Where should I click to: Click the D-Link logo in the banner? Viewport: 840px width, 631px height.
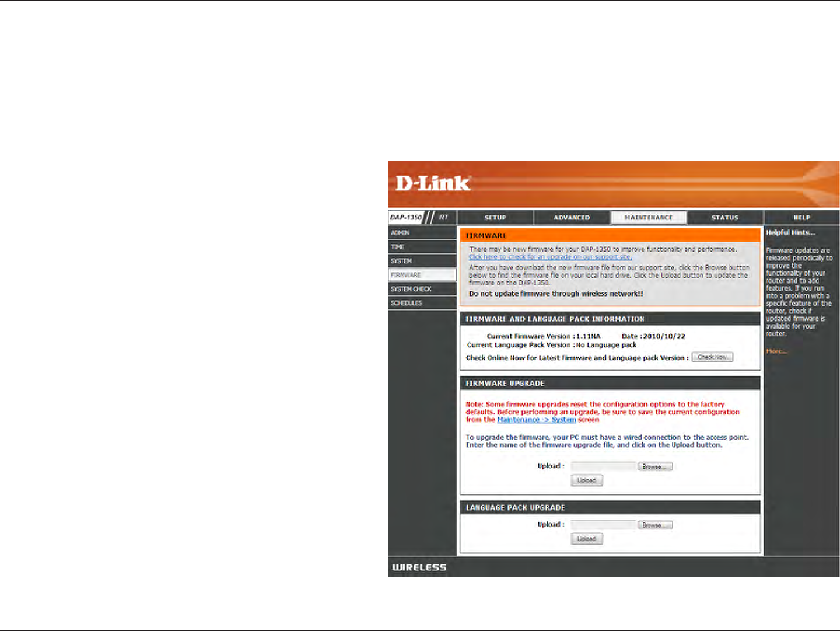(x=433, y=183)
